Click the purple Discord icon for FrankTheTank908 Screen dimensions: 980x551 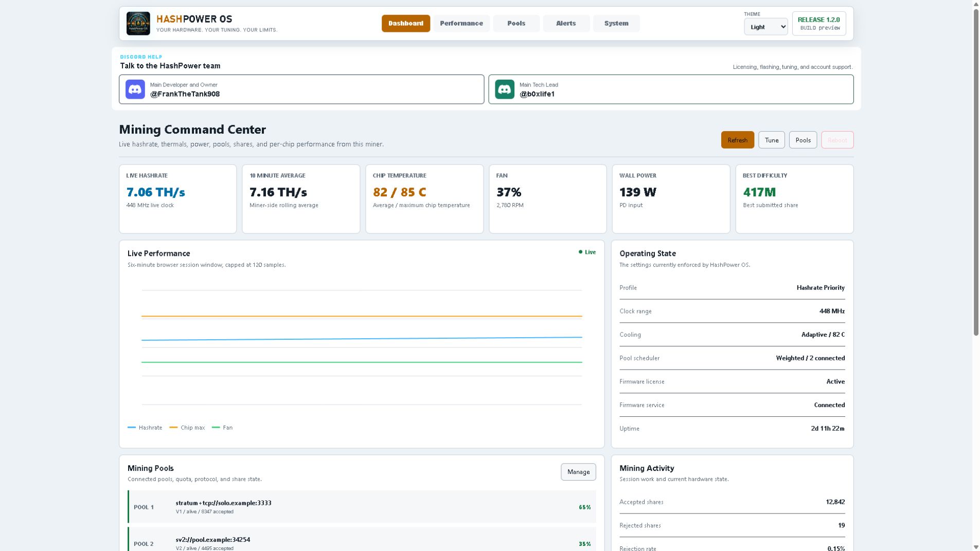(135, 89)
